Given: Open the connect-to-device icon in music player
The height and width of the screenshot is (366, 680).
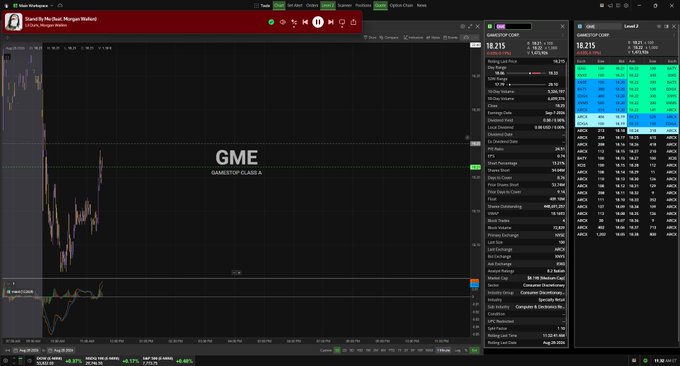Looking at the screenshot, I should click(x=342, y=22).
